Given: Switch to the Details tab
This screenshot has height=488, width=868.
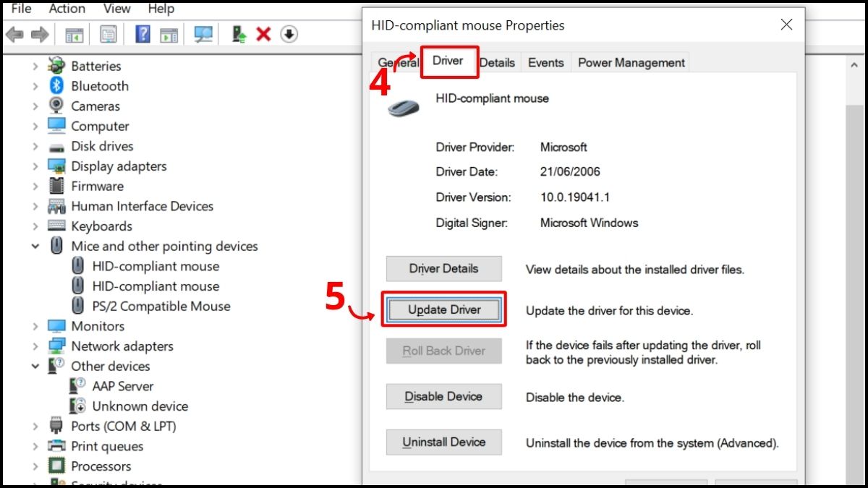Looking at the screenshot, I should tap(498, 62).
